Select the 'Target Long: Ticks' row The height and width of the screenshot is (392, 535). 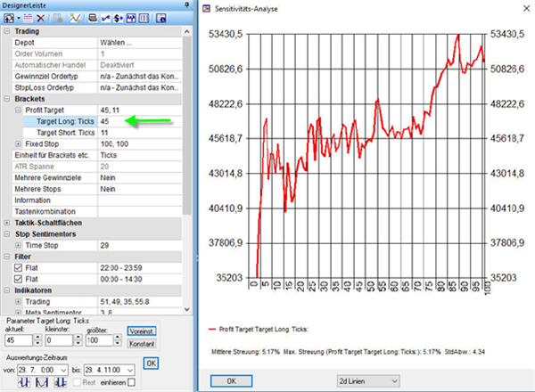click(102, 121)
